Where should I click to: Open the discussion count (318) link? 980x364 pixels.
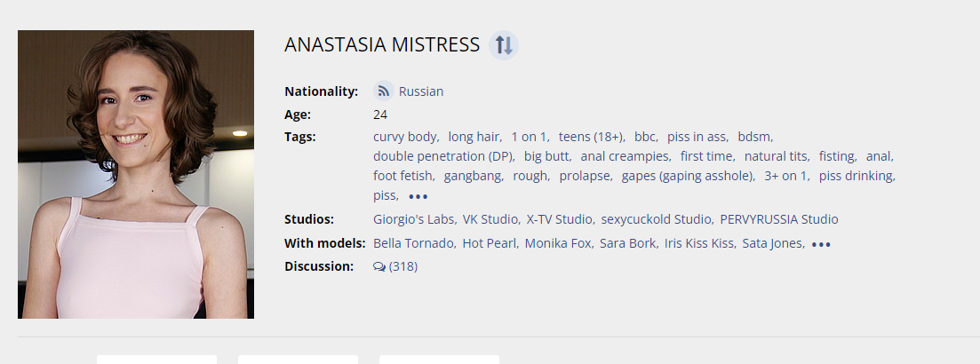pyautogui.click(x=403, y=266)
